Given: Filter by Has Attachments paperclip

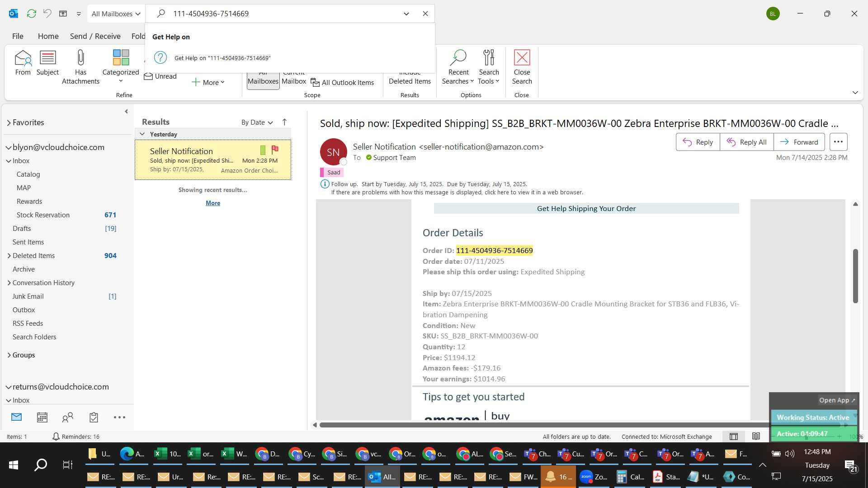Looking at the screenshot, I should (x=80, y=67).
